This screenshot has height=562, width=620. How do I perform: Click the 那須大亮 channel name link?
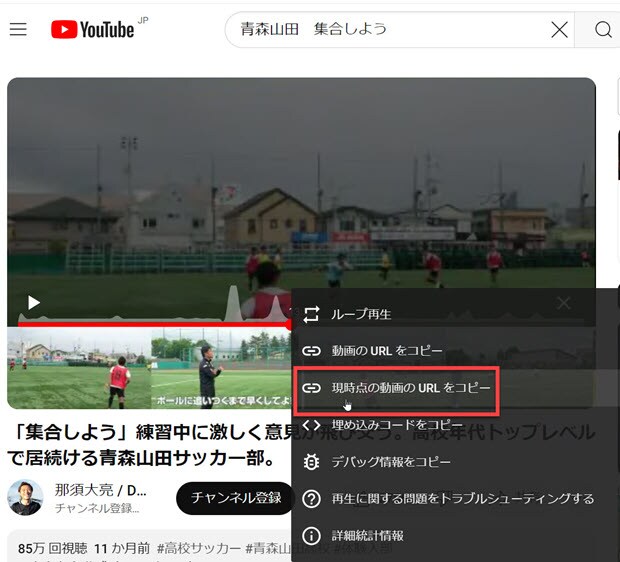tap(100, 490)
